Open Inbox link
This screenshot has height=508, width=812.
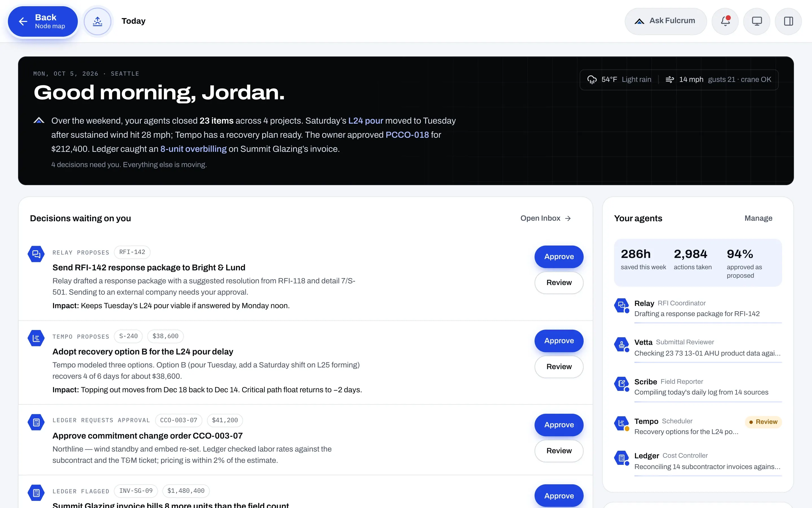pos(545,218)
